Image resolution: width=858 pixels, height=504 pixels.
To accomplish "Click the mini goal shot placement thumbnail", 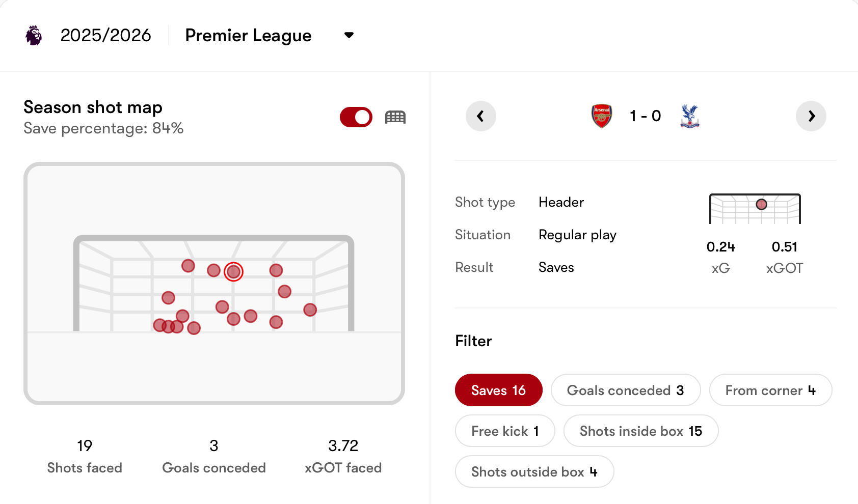I will (755, 209).
